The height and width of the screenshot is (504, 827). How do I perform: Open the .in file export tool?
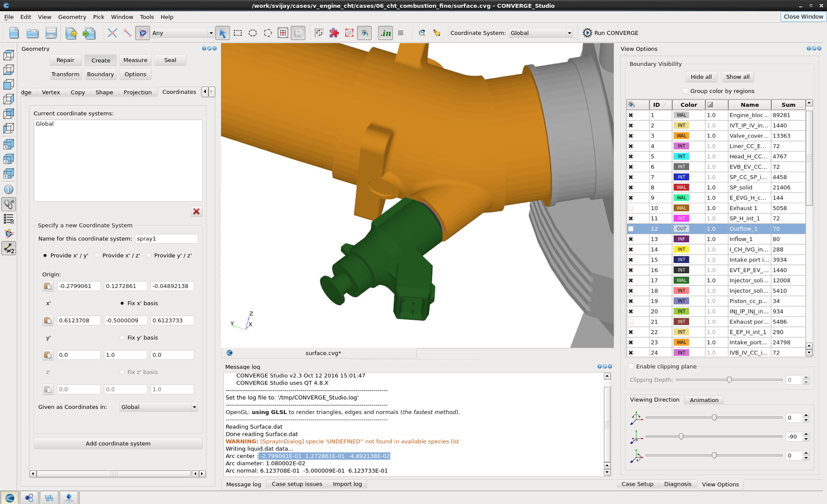[385, 33]
